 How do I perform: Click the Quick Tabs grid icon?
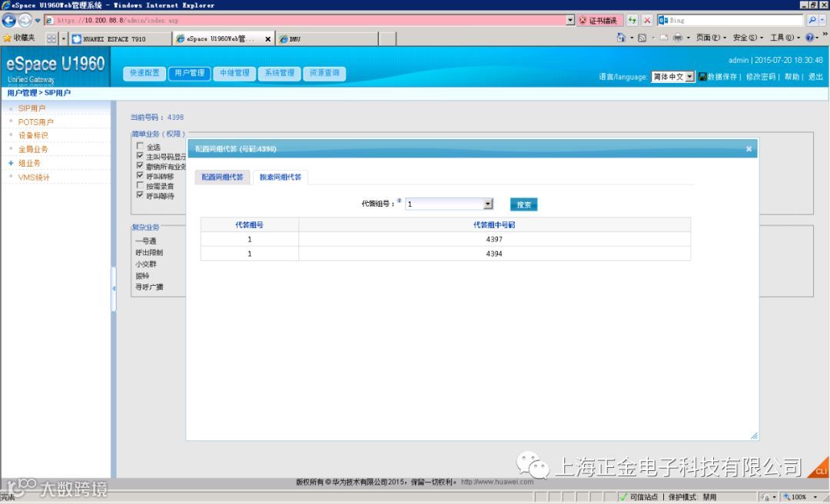click(51, 38)
